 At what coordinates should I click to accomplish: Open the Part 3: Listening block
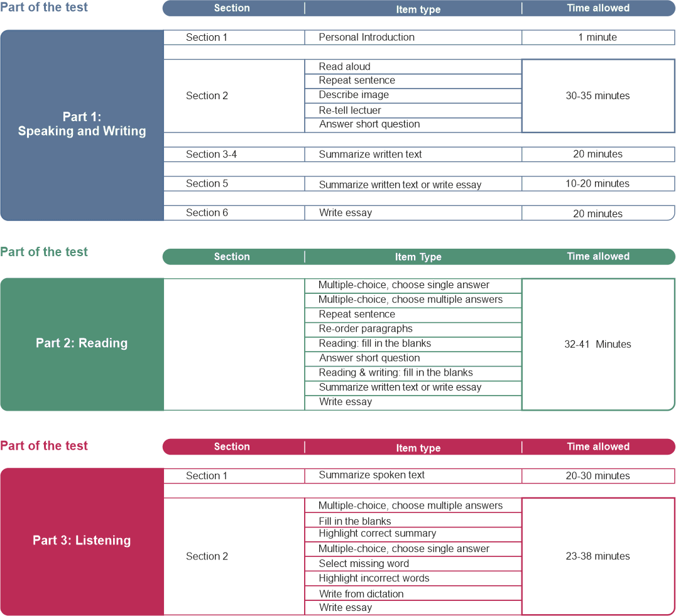tap(82, 541)
